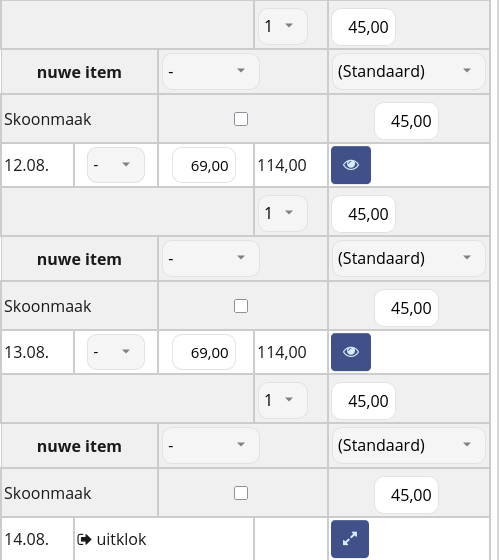Tick the Skoonmaak checkbox above 14.08.

241,493
